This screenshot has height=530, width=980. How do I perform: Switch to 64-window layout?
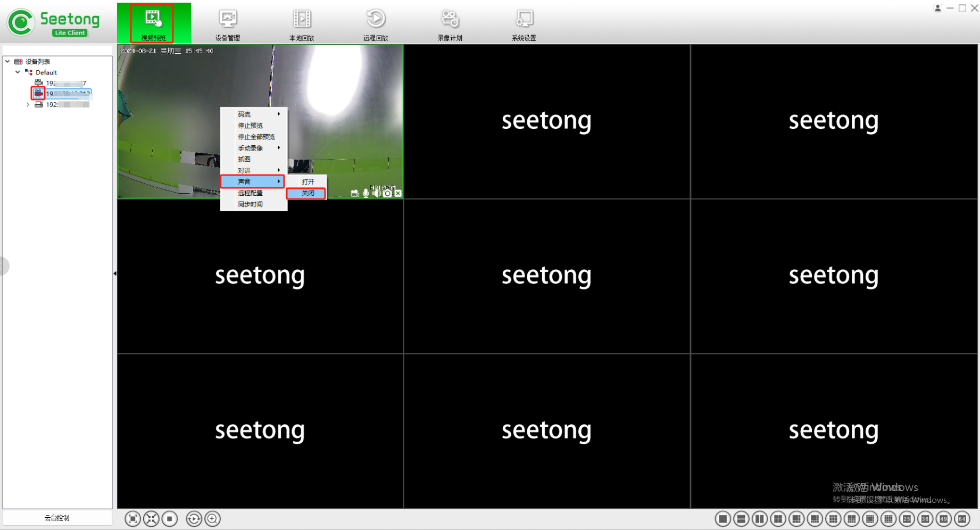(962, 519)
